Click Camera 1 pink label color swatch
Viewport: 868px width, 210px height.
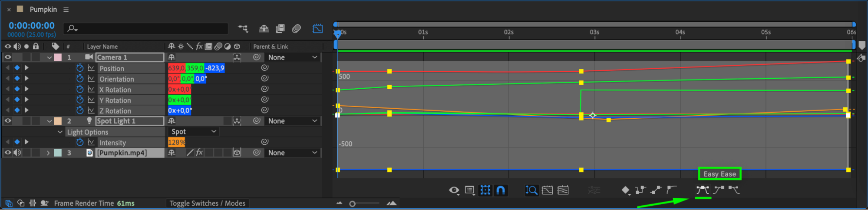(x=58, y=57)
